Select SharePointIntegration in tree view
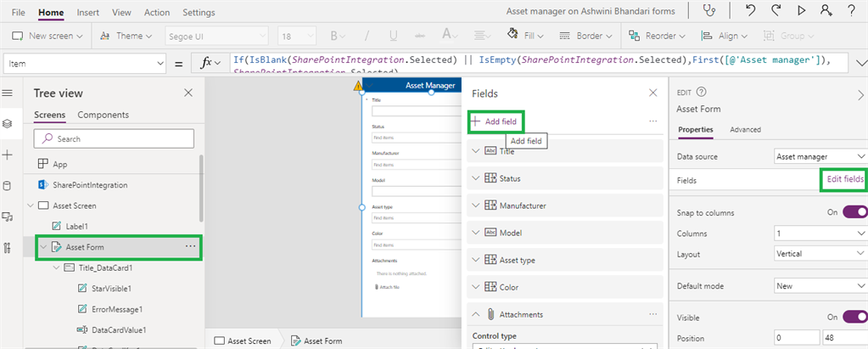This screenshot has width=868, height=349. tap(90, 185)
